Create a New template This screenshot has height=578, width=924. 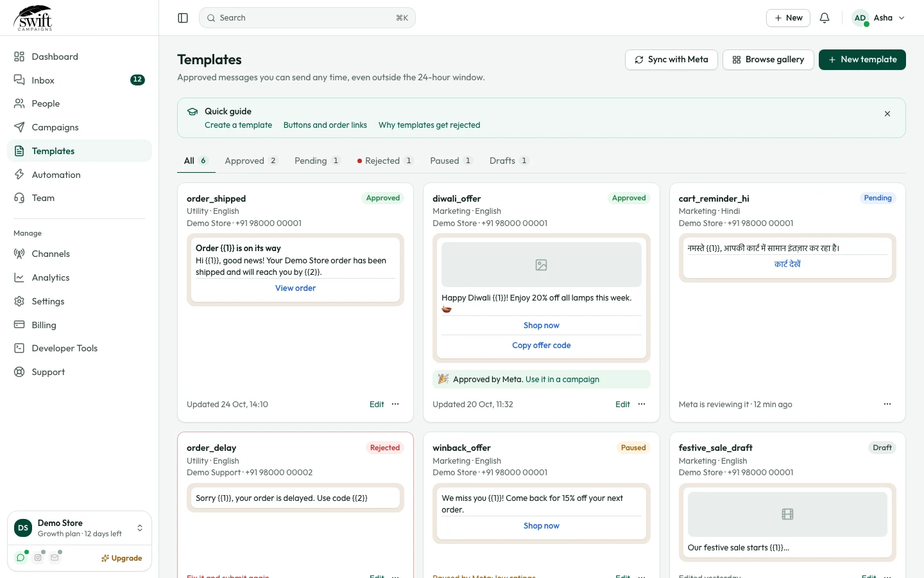862,60
